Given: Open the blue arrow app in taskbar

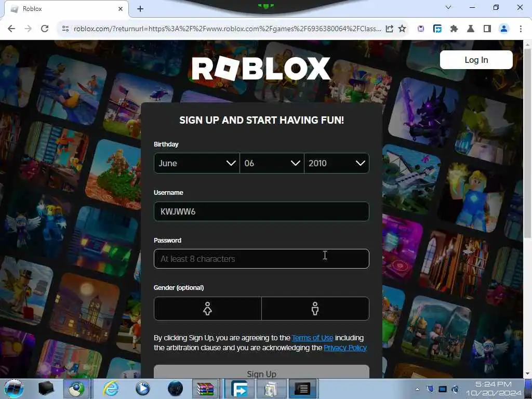Looking at the screenshot, I should (x=239, y=389).
